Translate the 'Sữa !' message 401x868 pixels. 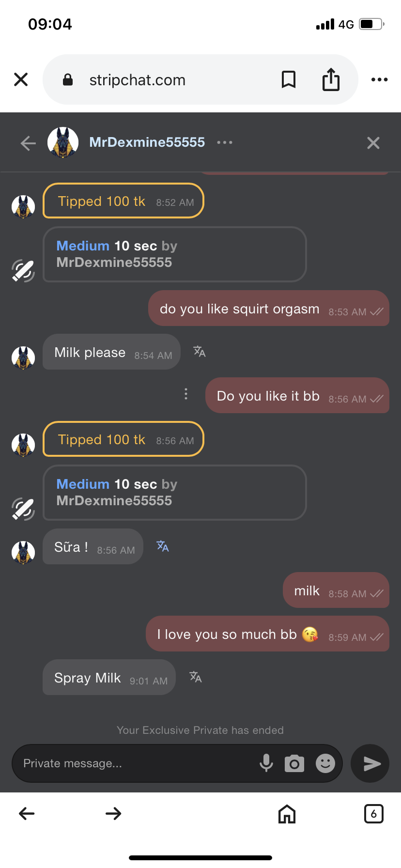point(163,546)
